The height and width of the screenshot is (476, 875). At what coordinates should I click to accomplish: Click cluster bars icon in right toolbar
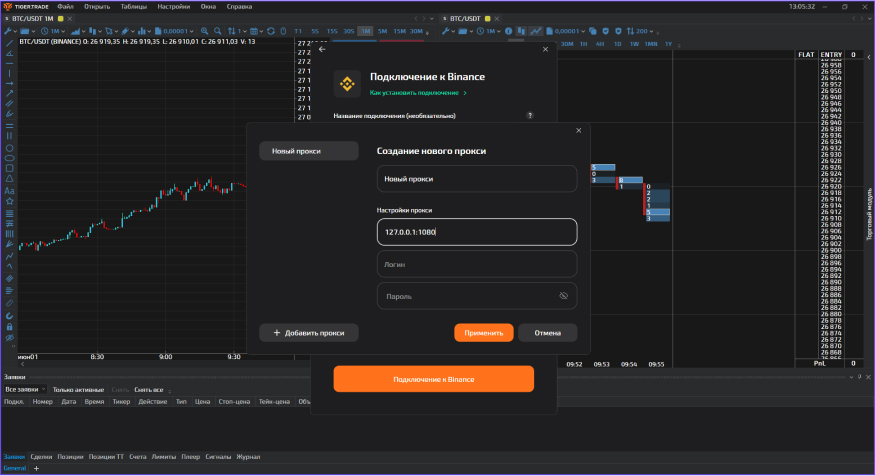(x=521, y=31)
